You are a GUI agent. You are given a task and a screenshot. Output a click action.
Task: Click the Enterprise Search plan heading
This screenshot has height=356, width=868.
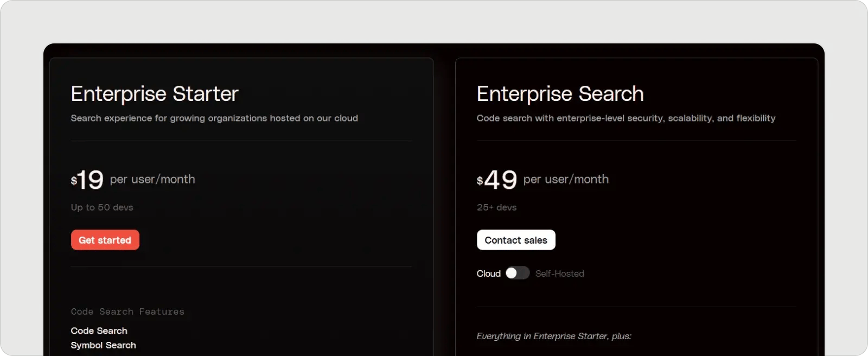(x=560, y=94)
